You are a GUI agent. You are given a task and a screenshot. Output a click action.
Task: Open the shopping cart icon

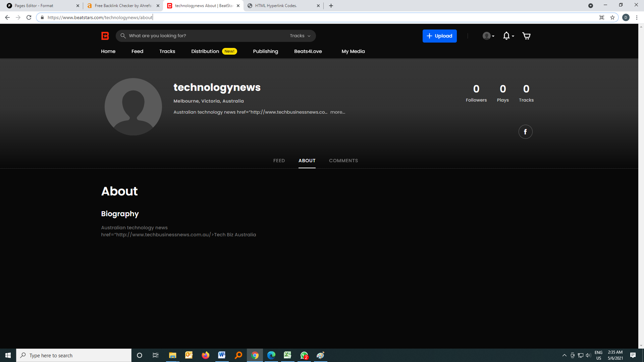click(x=526, y=36)
